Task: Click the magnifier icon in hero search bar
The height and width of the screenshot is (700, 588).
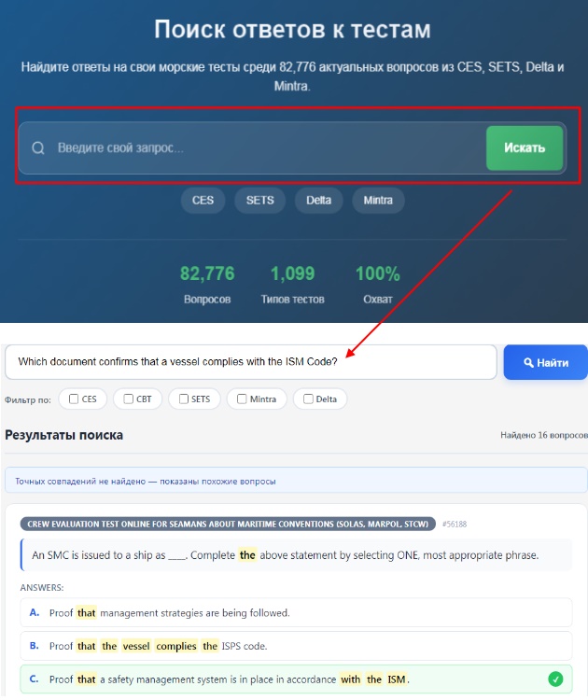Action: coord(38,147)
